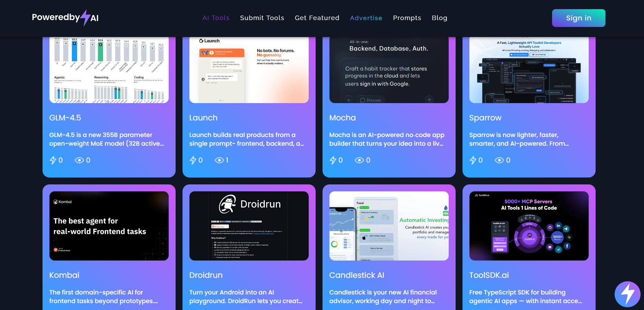Open the Candlestick AI preview thumbnail

point(389,226)
